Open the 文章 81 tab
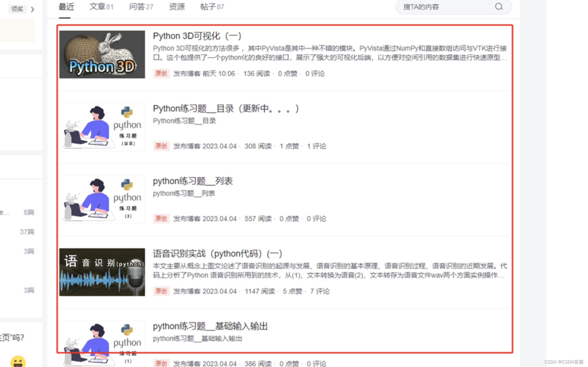Image resolution: width=588 pixels, height=367 pixels. click(101, 7)
